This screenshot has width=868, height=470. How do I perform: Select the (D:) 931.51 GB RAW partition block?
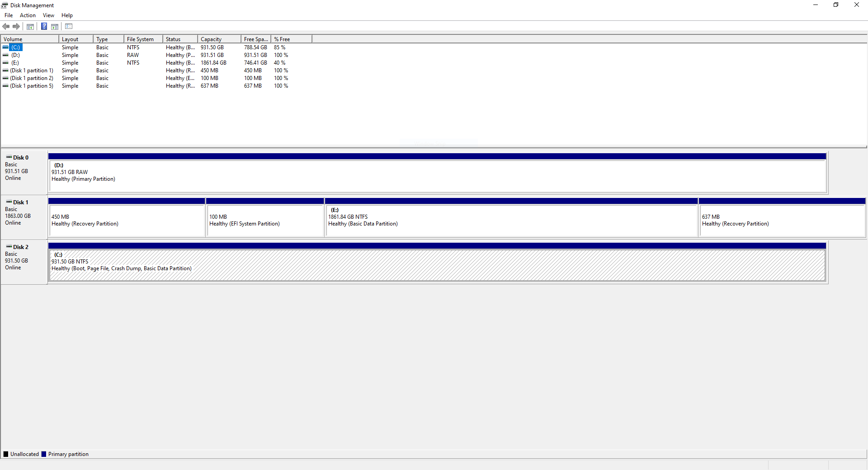point(438,173)
